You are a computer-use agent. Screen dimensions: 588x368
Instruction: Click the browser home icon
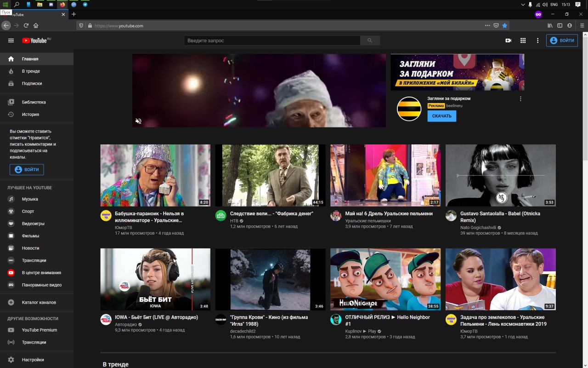[x=36, y=25]
